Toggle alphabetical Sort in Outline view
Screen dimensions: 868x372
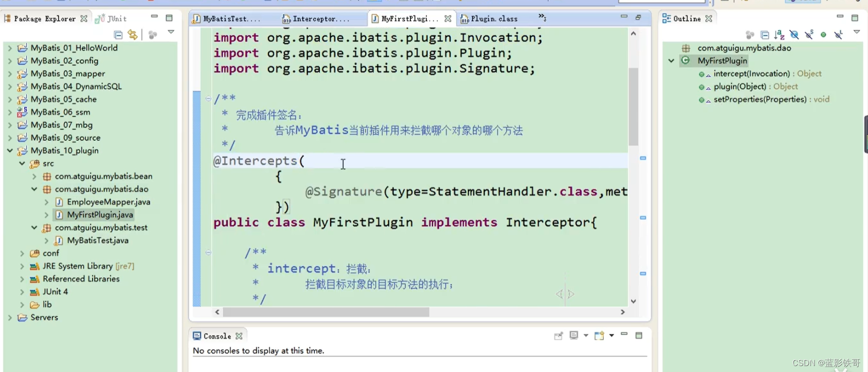pyautogui.click(x=779, y=35)
